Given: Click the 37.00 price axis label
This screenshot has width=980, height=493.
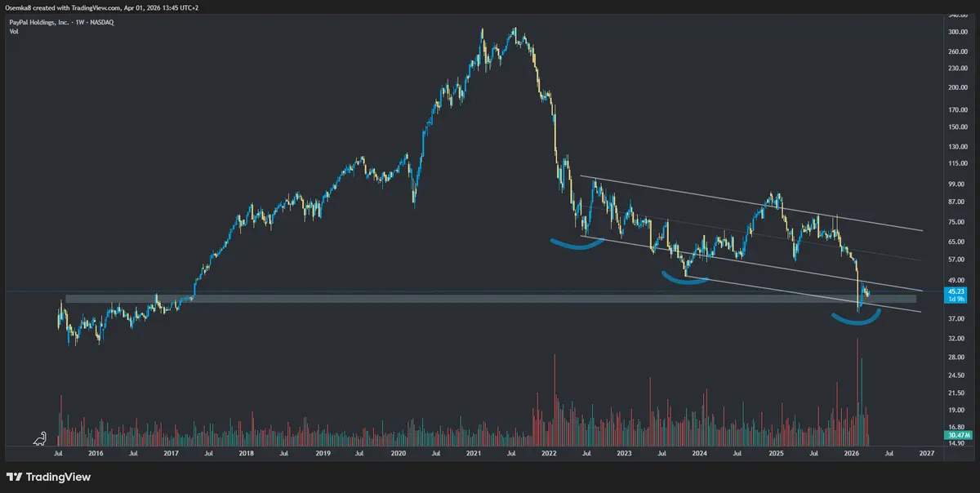Looking at the screenshot, I should (x=957, y=319).
